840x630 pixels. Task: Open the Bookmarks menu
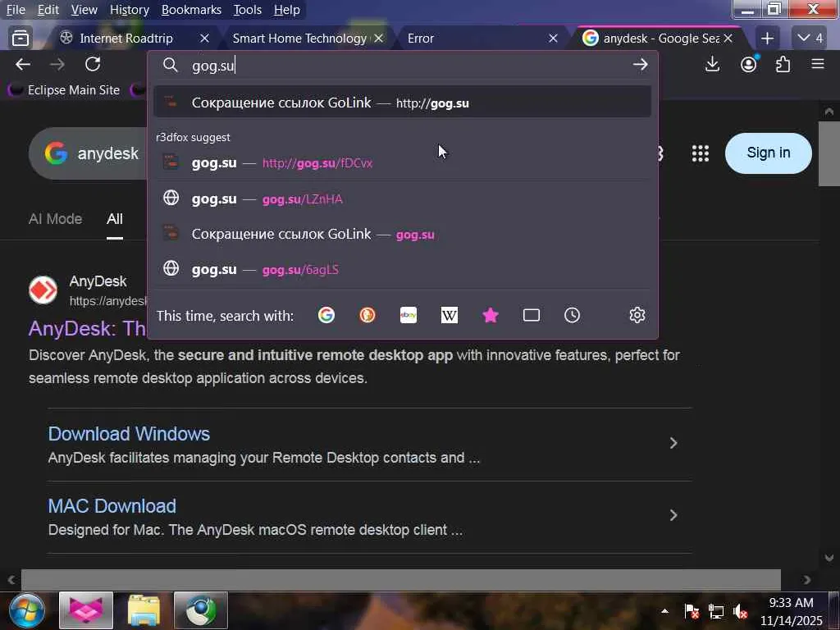191,10
